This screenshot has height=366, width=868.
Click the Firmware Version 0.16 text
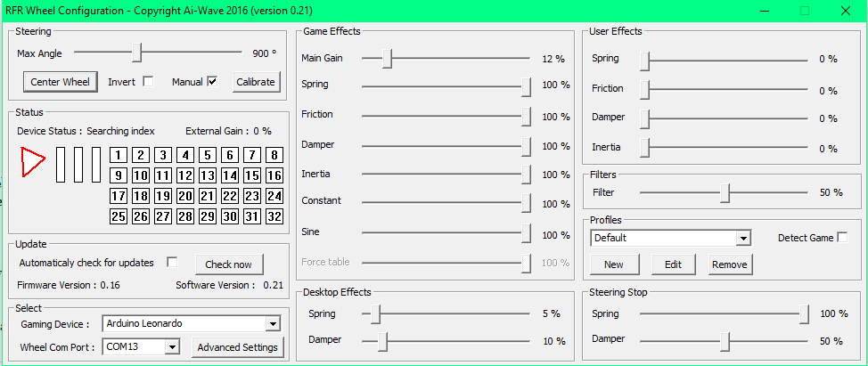click(x=69, y=285)
